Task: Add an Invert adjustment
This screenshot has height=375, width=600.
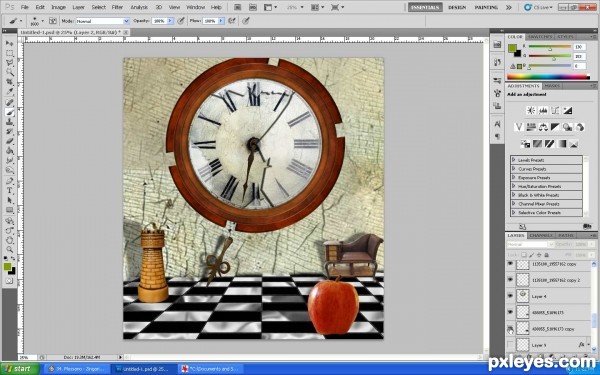Action: [x=525, y=144]
